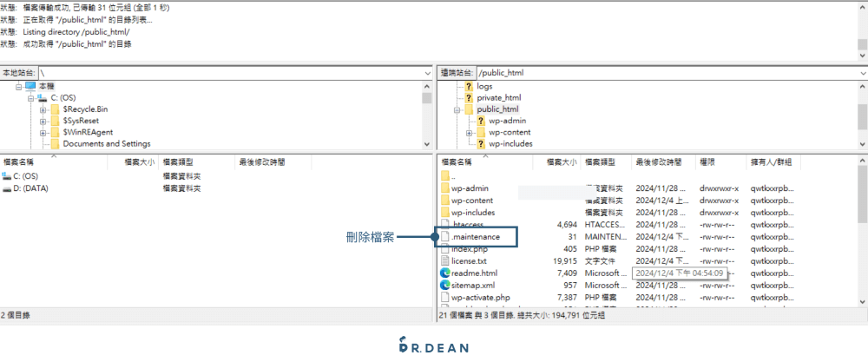Image resolution: width=868 pixels, height=362 pixels.
Task: Click the logs folder question-mark icon
Action: click(x=469, y=86)
